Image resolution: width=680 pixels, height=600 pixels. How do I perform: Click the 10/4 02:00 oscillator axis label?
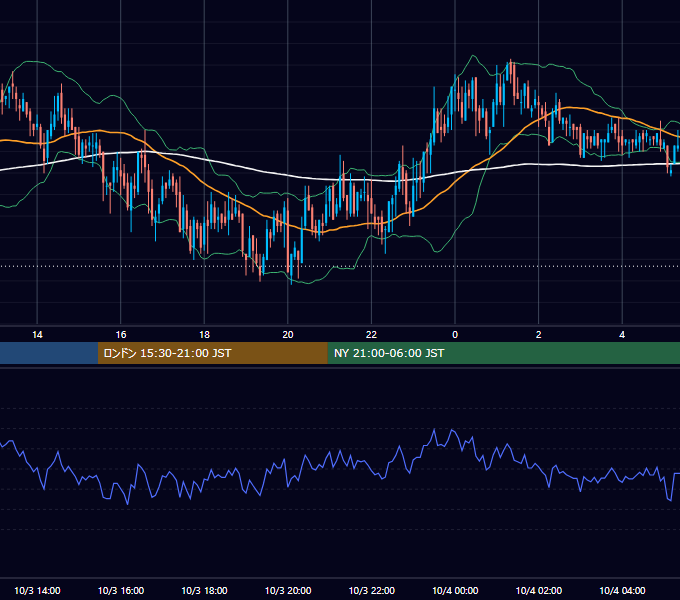[x=539, y=590]
